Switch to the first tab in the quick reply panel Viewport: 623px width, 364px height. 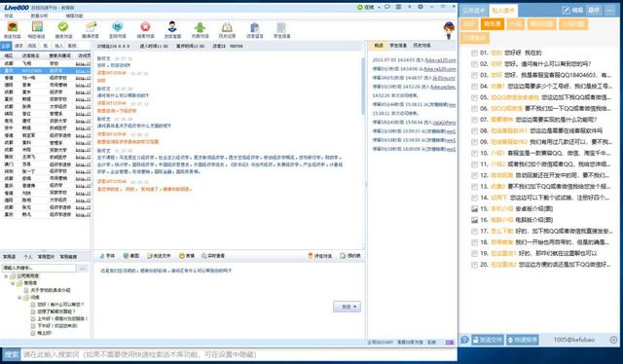coord(474,11)
